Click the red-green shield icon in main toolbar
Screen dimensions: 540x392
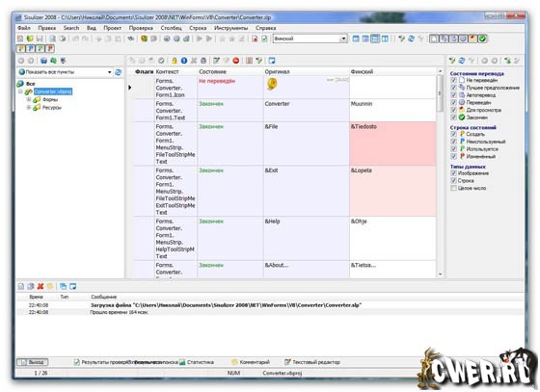(144, 39)
